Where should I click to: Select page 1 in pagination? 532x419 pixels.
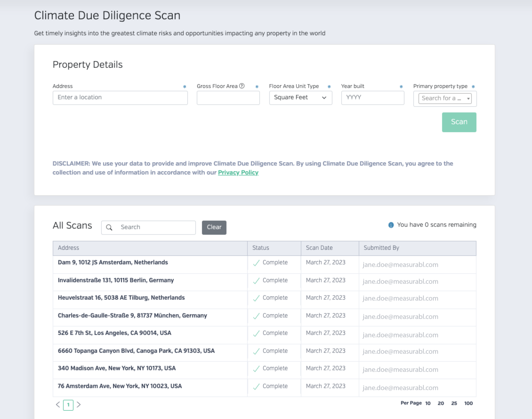tap(68, 405)
